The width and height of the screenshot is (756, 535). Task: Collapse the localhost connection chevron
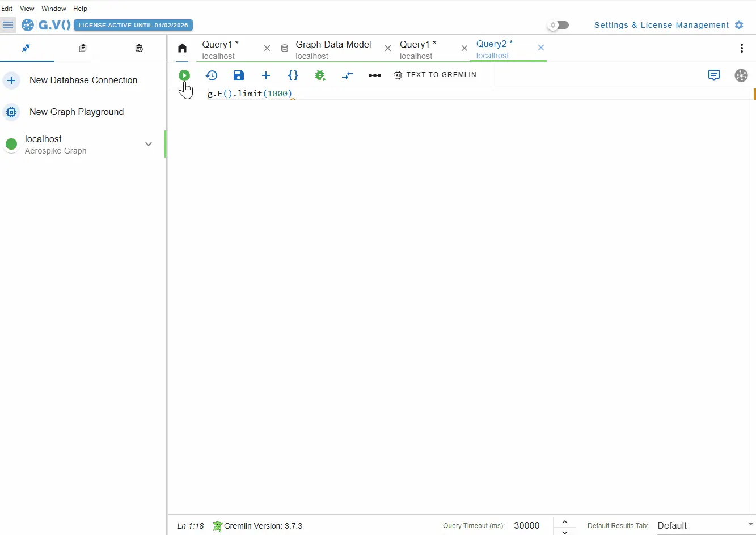pos(148,145)
